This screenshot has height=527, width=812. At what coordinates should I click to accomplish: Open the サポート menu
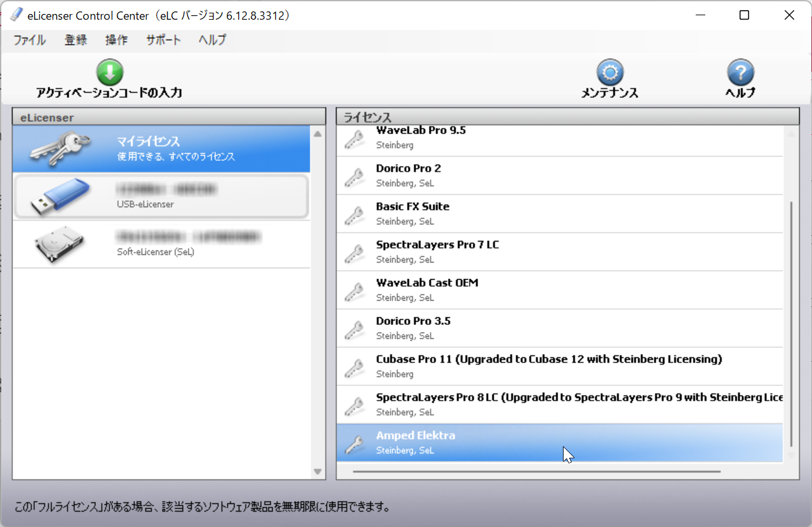164,40
